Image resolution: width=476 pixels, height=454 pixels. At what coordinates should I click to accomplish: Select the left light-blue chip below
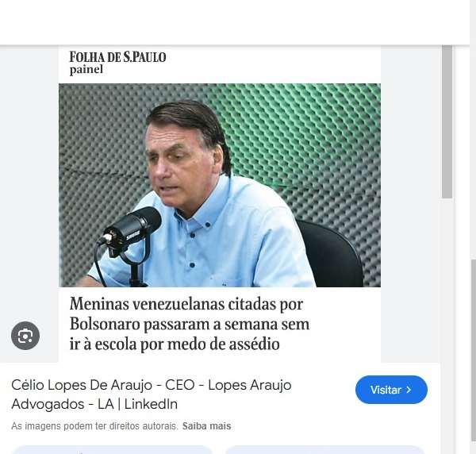[113, 450]
